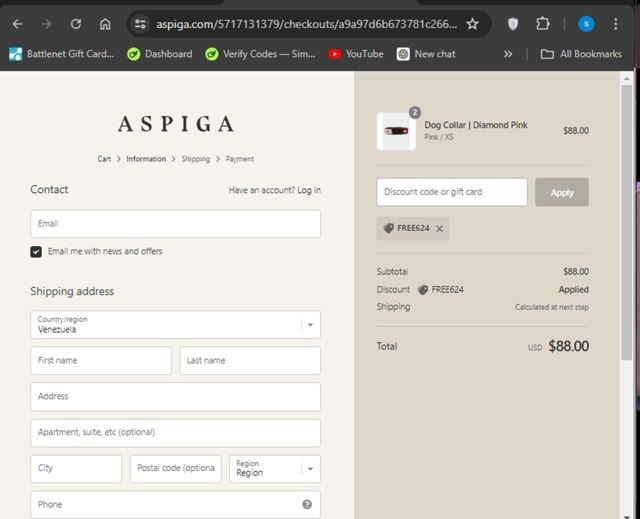View site information icon in address bar
Image resolution: width=640 pixels, height=519 pixels.
(140, 24)
